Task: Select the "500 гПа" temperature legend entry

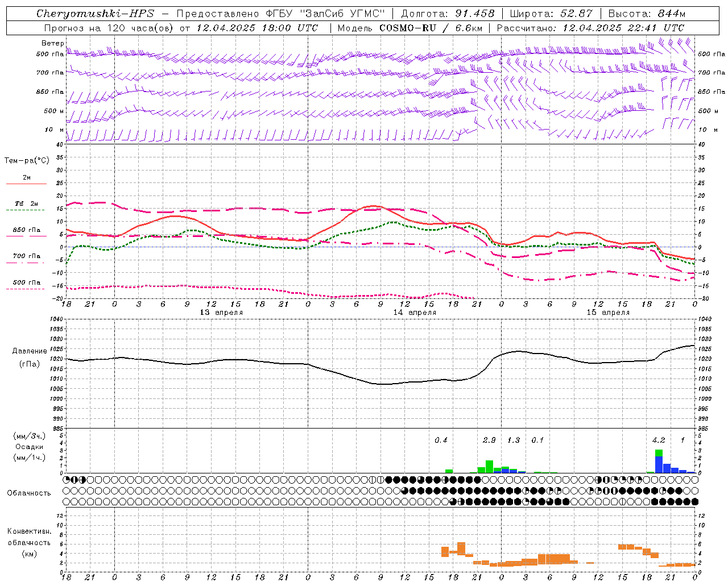Action: pyautogui.click(x=27, y=282)
